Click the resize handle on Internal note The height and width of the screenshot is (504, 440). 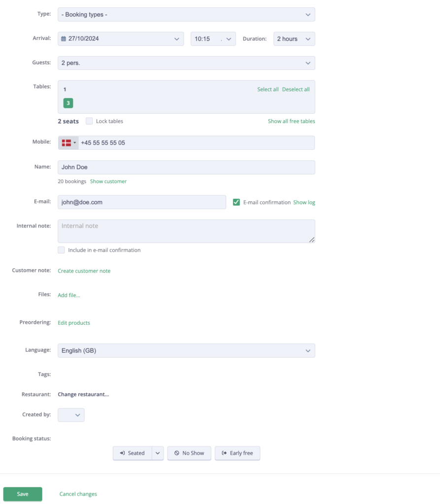312,239
